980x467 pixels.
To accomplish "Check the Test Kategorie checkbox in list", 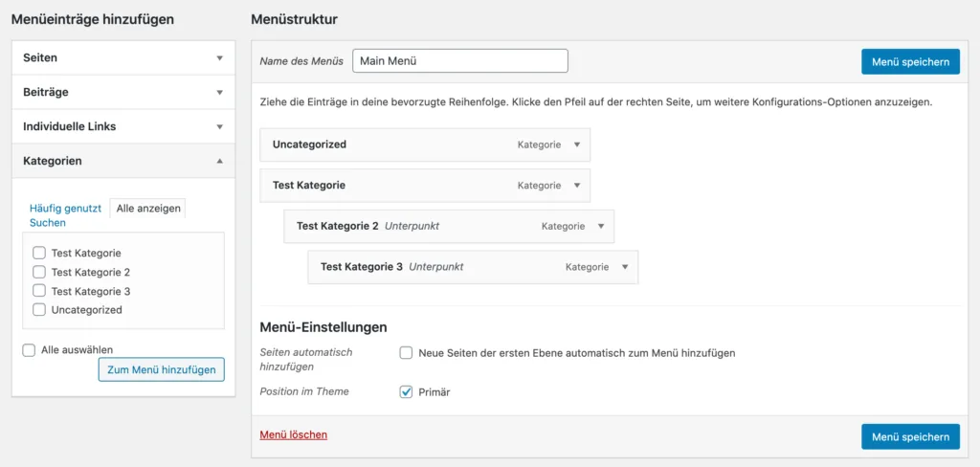I will coord(39,254).
